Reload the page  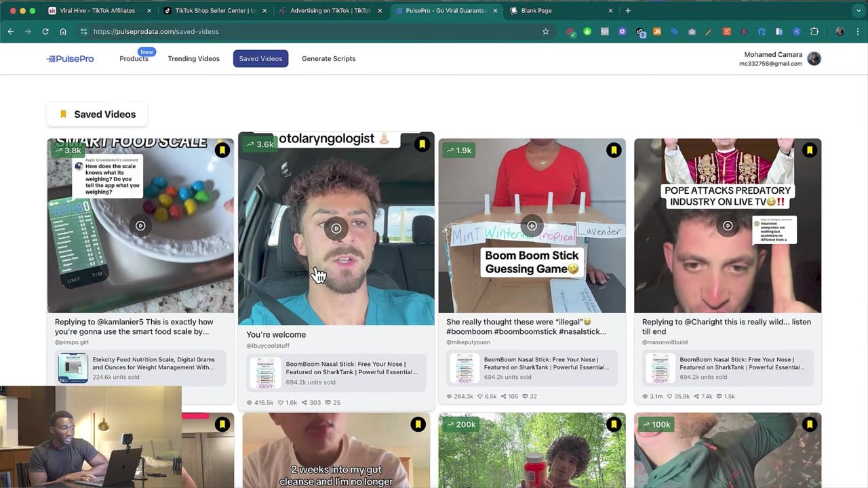45,31
